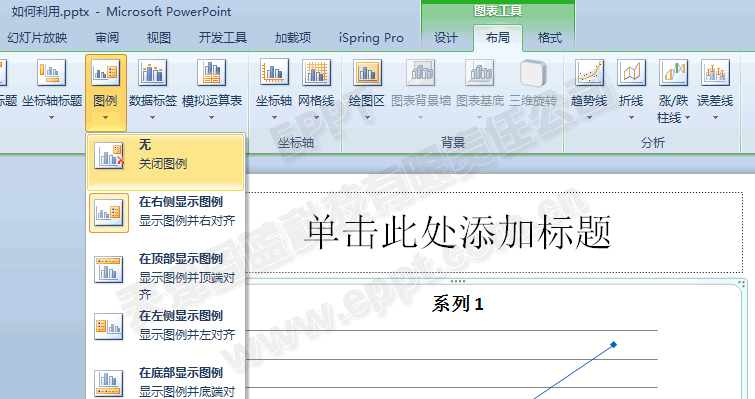Image resolution: width=755 pixels, height=399 pixels.
Task: Expand the 误差线 dropdown arrow
Action: pos(716,117)
